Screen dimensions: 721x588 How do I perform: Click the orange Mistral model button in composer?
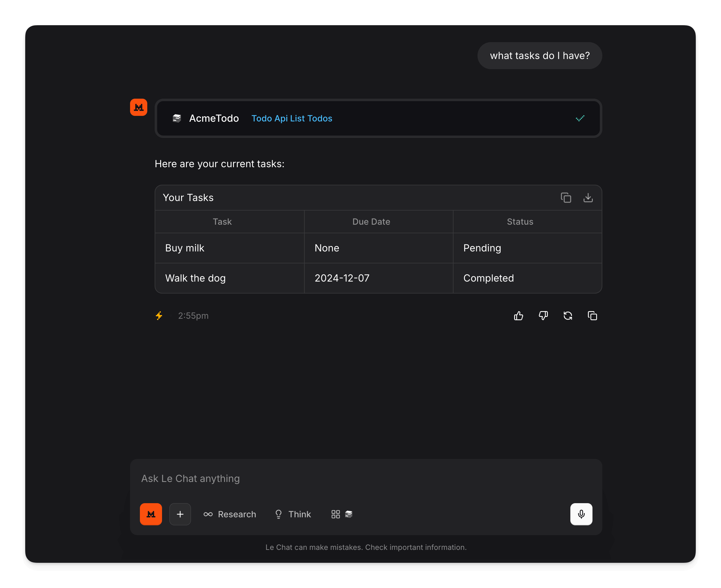151,514
